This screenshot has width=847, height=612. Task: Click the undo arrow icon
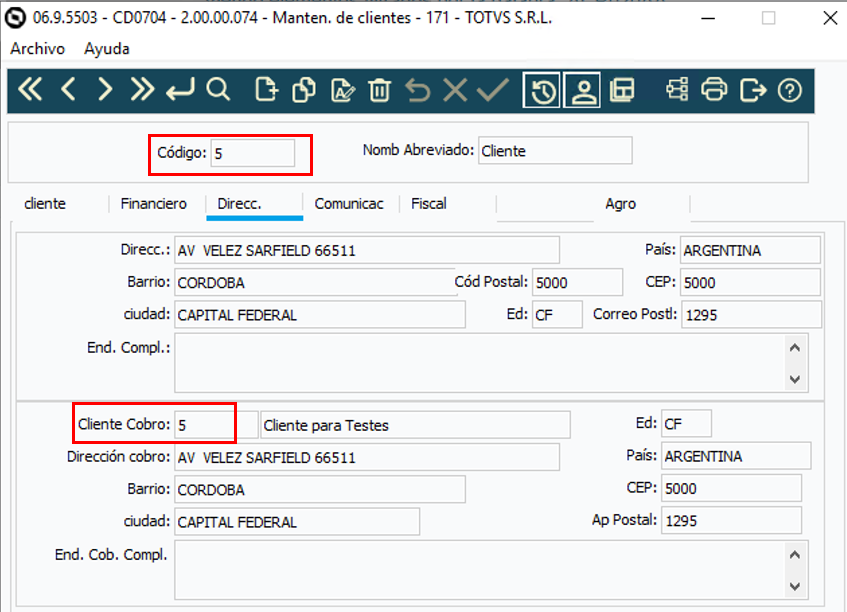tap(418, 90)
